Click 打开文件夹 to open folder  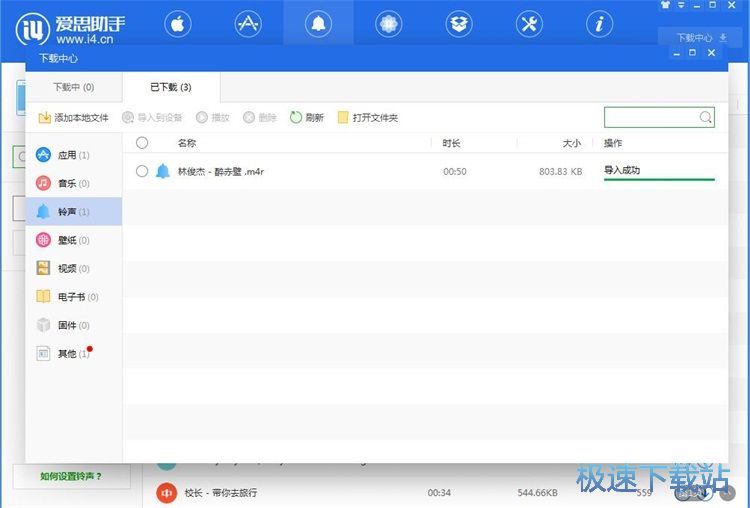[368, 118]
